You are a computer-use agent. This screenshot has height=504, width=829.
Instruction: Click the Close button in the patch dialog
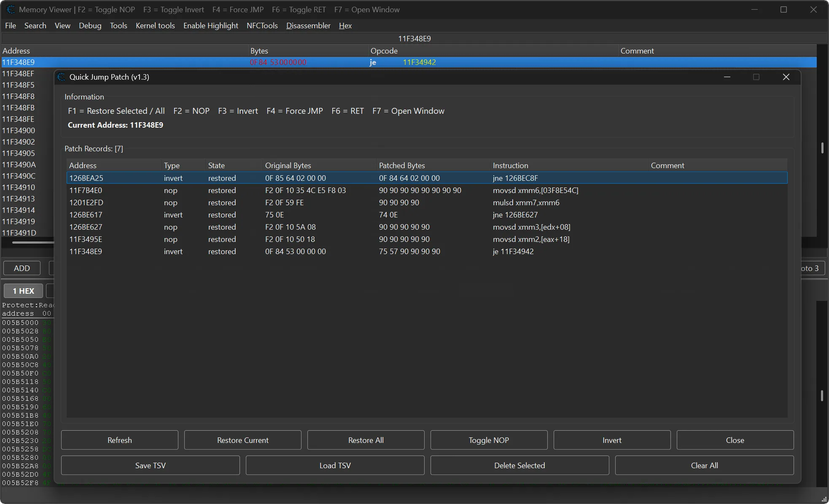click(735, 440)
